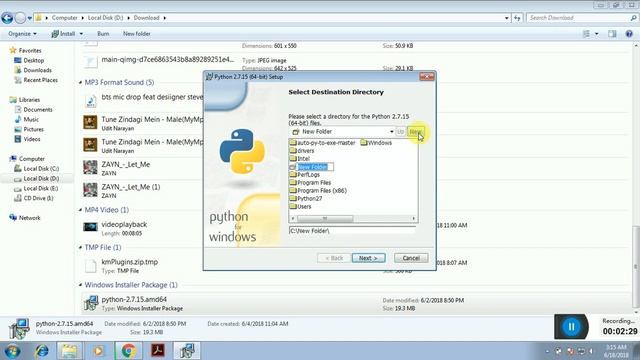
Task: Close the Python 2.7.15 Setup dialog
Action: click(427, 77)
